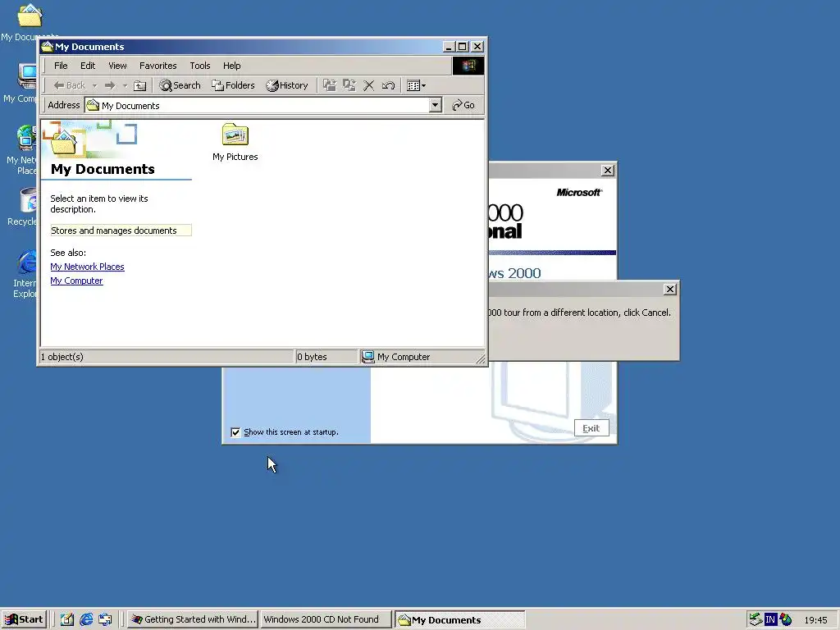Image resolution: width=840 pixels, height=630 pixels.
Task: Launch Internet Explorer from quick launch
Action: click(86, 619)
